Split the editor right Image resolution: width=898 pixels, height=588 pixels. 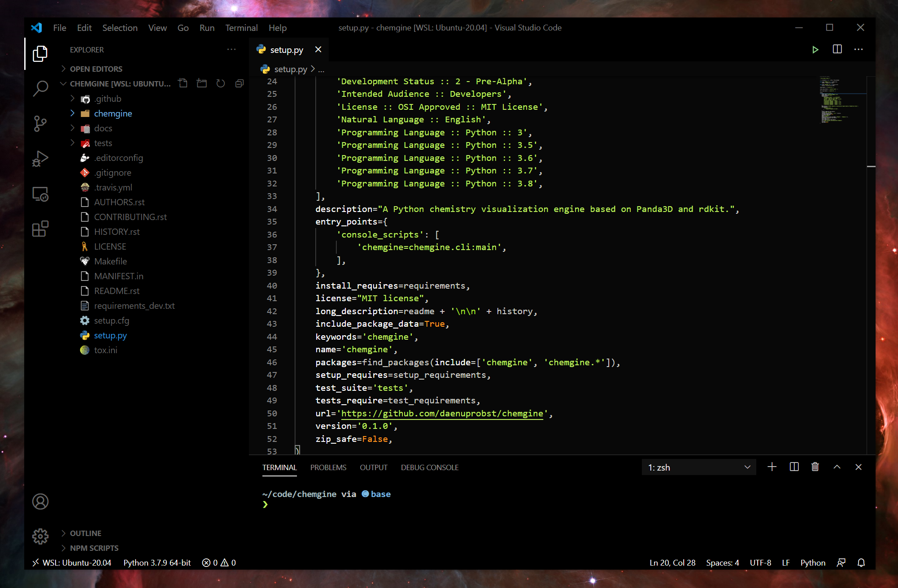(837, 50)
